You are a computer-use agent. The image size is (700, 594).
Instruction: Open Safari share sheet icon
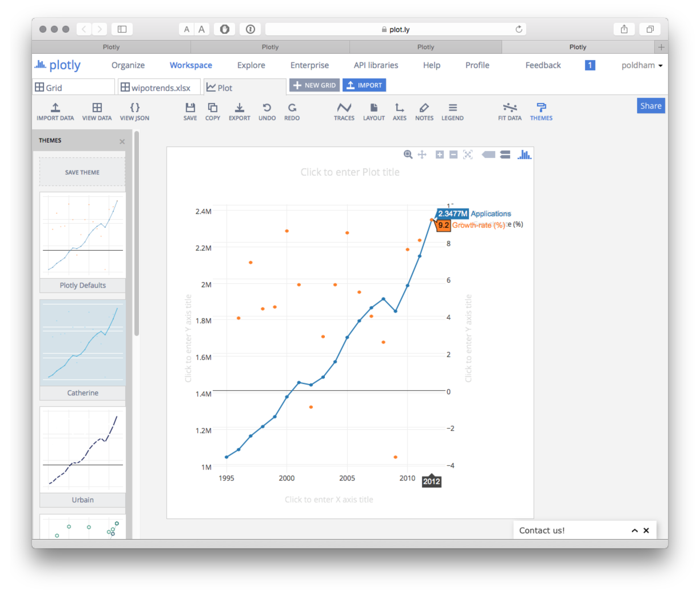point(624,29)
